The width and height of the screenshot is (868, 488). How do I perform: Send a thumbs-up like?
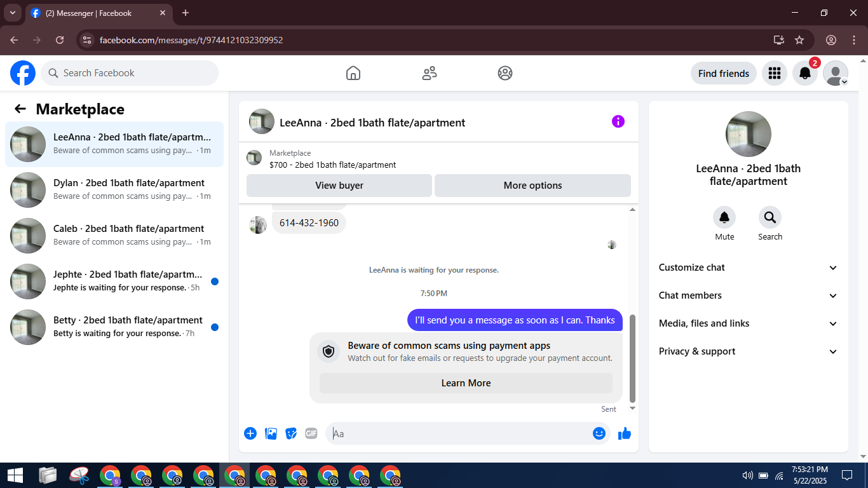tap(625, 433)
